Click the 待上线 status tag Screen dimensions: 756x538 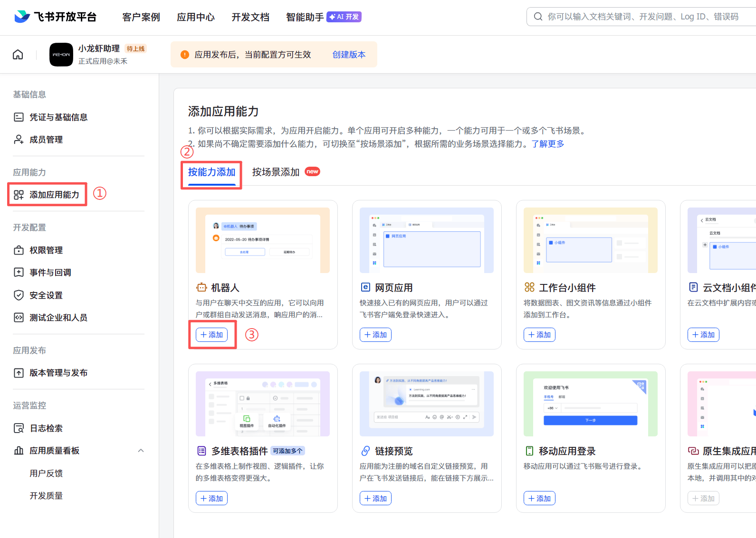point(136,48)
